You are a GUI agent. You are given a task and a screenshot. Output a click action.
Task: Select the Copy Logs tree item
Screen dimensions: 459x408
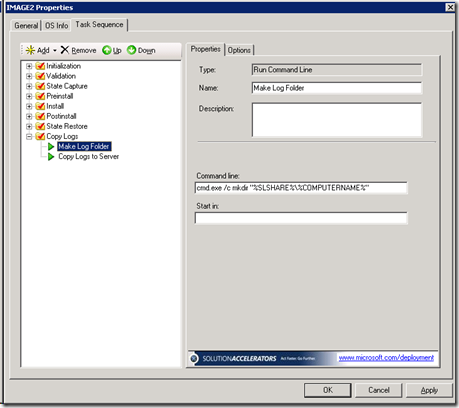(x=62, y=136)
